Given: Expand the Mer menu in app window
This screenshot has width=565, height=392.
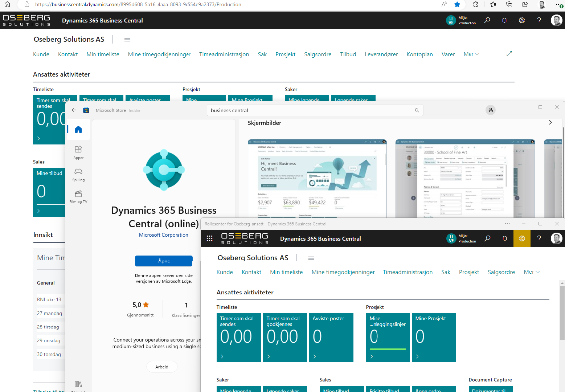Looking at the screenshot, I should (532, 272).
